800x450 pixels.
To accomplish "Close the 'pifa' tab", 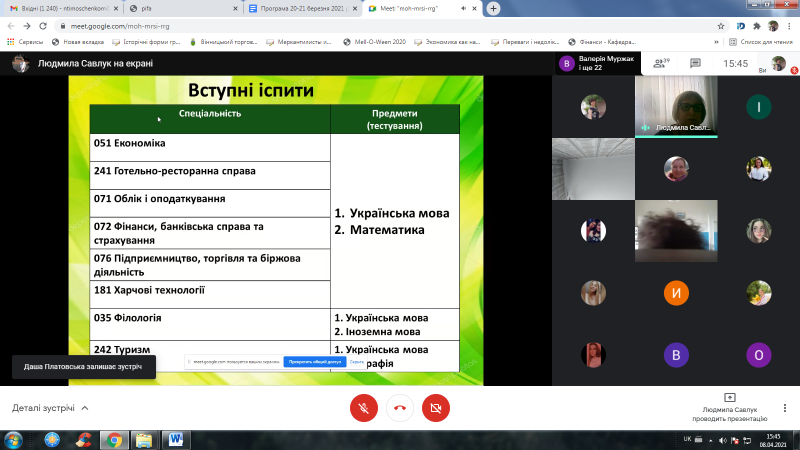I will coord(235,9).
